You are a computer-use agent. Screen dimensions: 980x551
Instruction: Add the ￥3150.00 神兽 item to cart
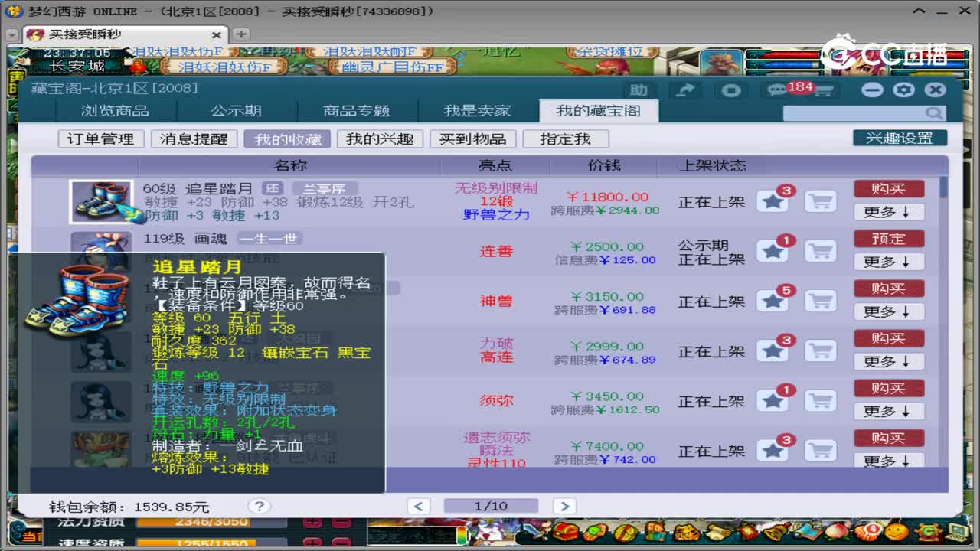821,301
